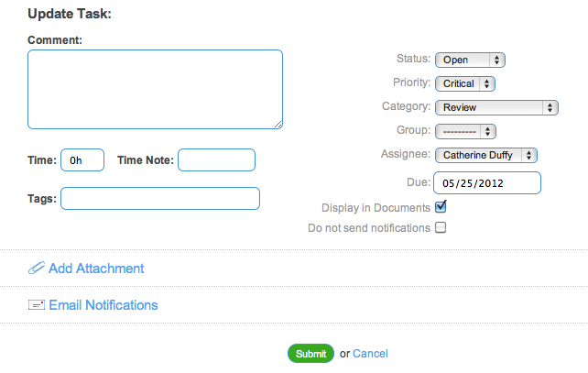Screen dimensions: 588x373
Task: Click the paperclip attachment icon
Action: point(37,268)
